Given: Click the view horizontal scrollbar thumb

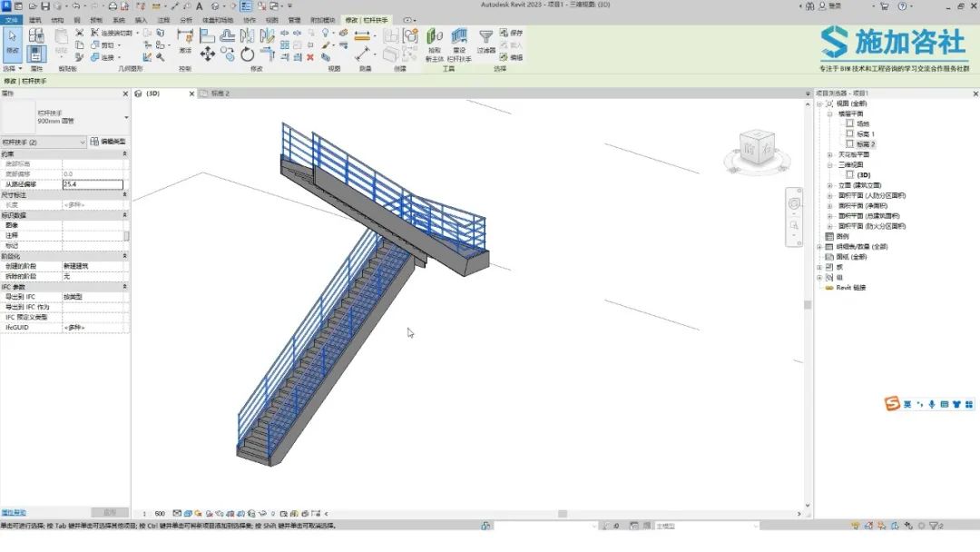Looking at the screenshot, I should (x=563, y=514).
